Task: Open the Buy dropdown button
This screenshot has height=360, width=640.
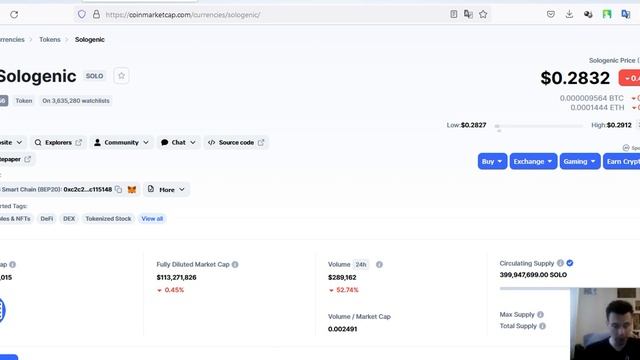Action: point(492,161)
